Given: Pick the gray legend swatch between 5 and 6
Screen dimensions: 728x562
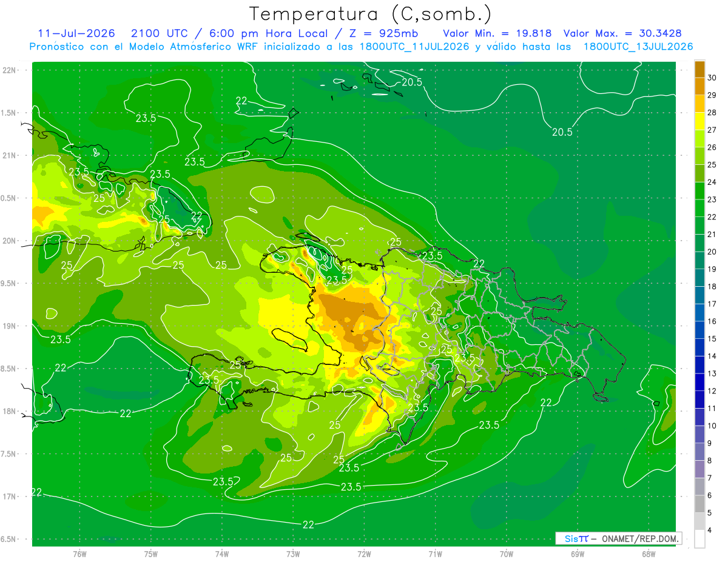Looking at the screenshot, I should (699, 504).
